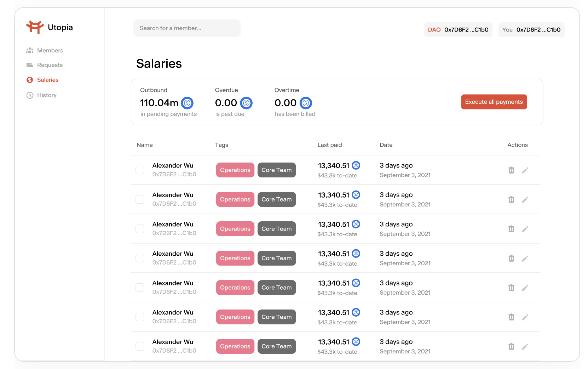This screenshot has height=369, width=588.
Task: Click the Utopia torii gate logo
Action: click(x=35, y=27)
